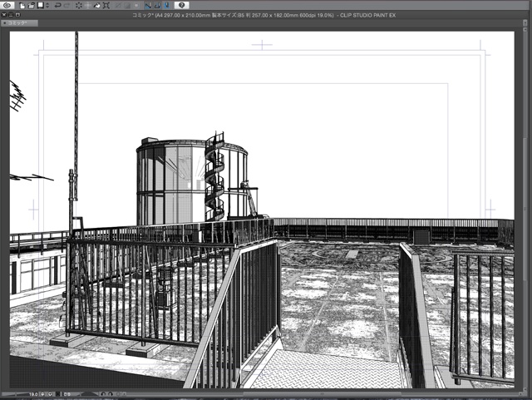
Task: Click the Fill bucket icon in toolbar
Action: 97,6
